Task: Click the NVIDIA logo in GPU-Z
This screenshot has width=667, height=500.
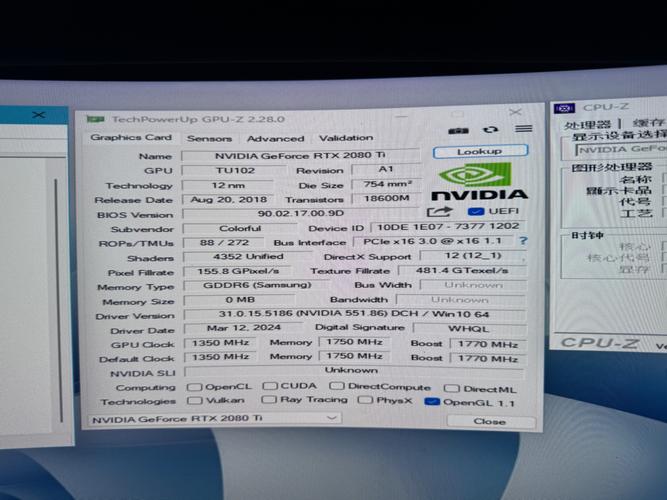Action: [x=479, y=182]
